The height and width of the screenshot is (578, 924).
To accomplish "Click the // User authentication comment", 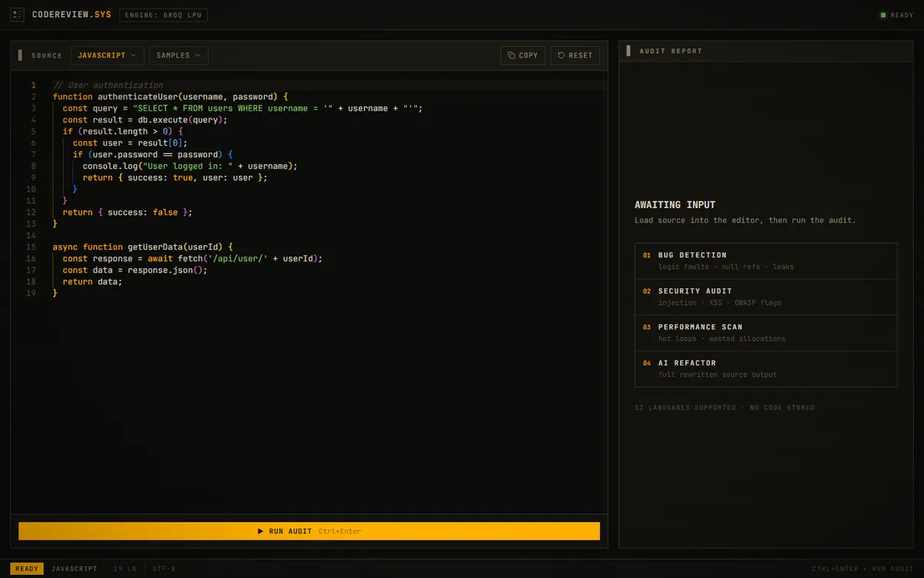I will coord(108,85).
